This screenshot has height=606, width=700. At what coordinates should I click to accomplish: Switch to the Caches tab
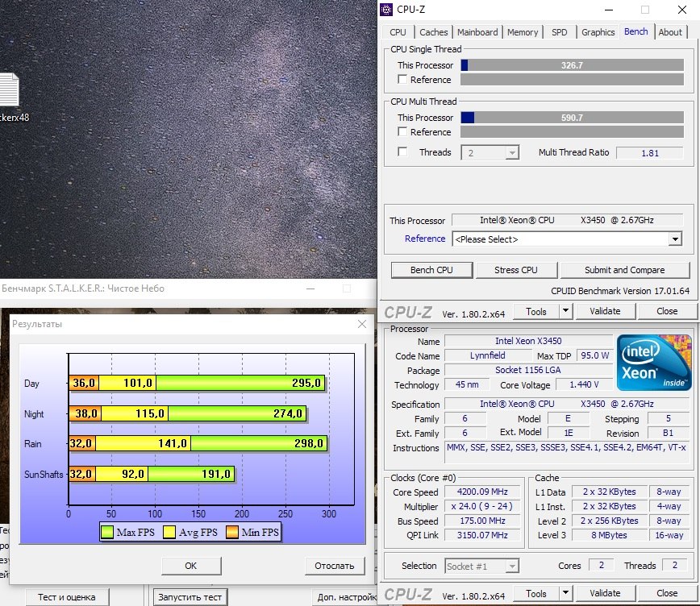coord(434,32)
